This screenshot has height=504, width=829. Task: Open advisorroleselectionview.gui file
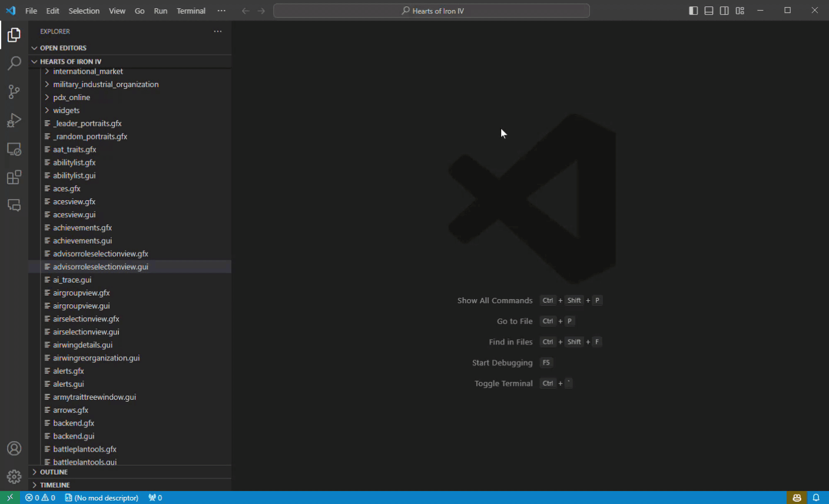click(x=130, y=267)
